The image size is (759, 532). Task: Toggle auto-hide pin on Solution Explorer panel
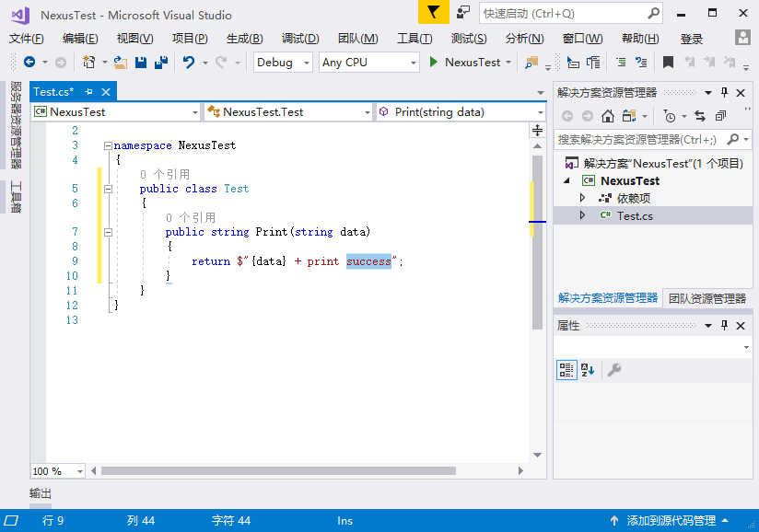pos(724,92)
